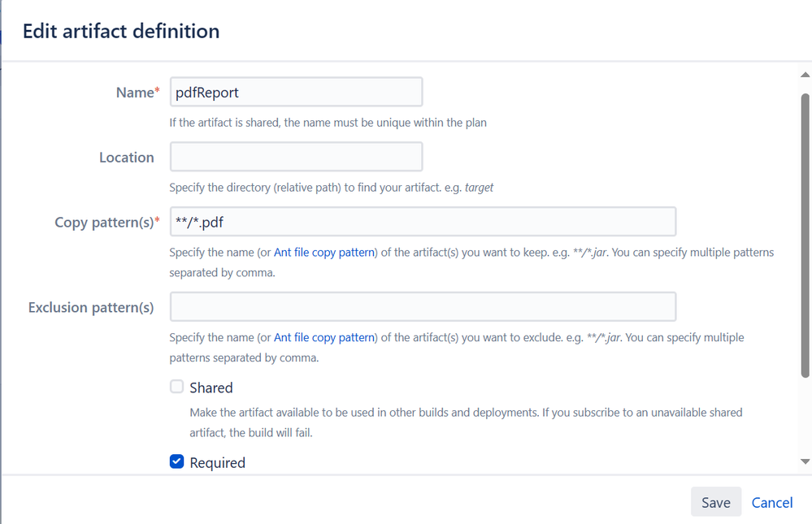Open Ant file copy pattern link under Exclusion pattern(s)
This screenshot has width=812, height=524.
(x=324, y=337)
